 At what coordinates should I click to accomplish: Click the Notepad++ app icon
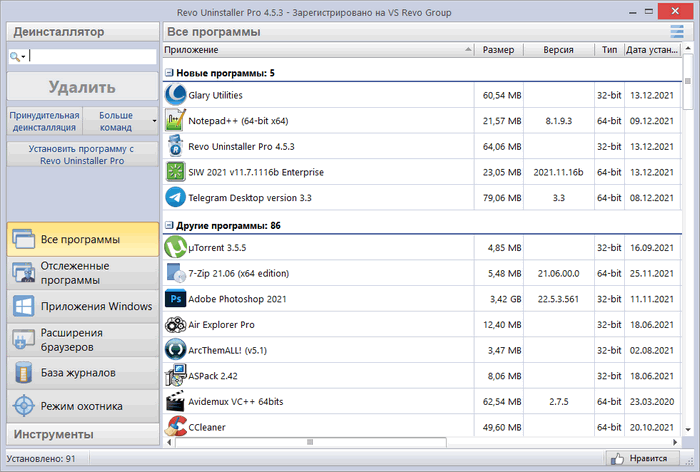pyautogui.click(x=175, y=121)
